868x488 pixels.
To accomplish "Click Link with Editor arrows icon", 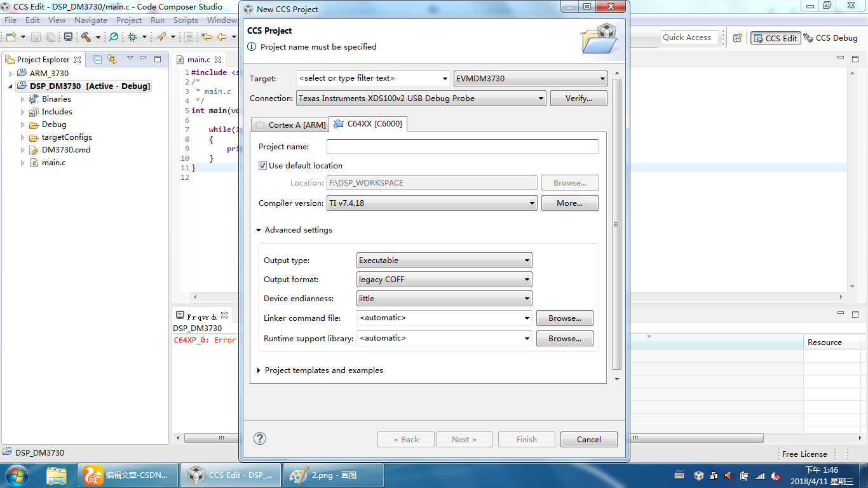I will (112, 59).
